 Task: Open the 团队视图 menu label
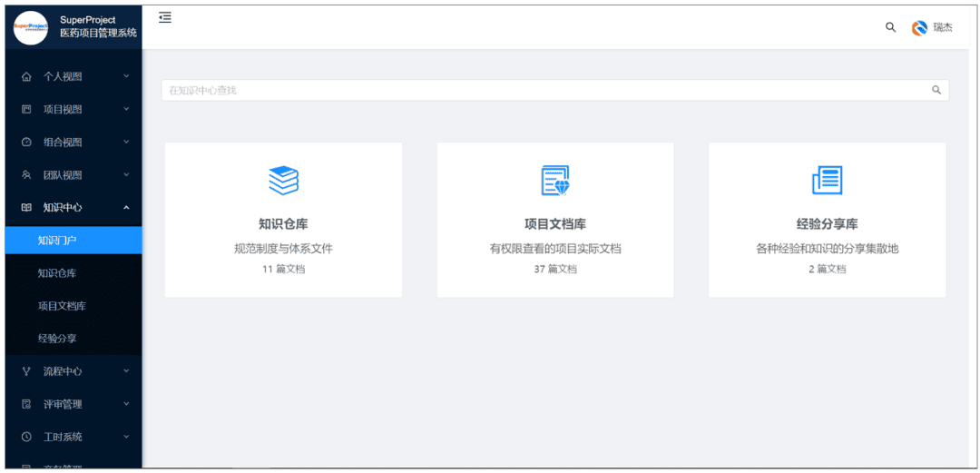coord(63,175)
